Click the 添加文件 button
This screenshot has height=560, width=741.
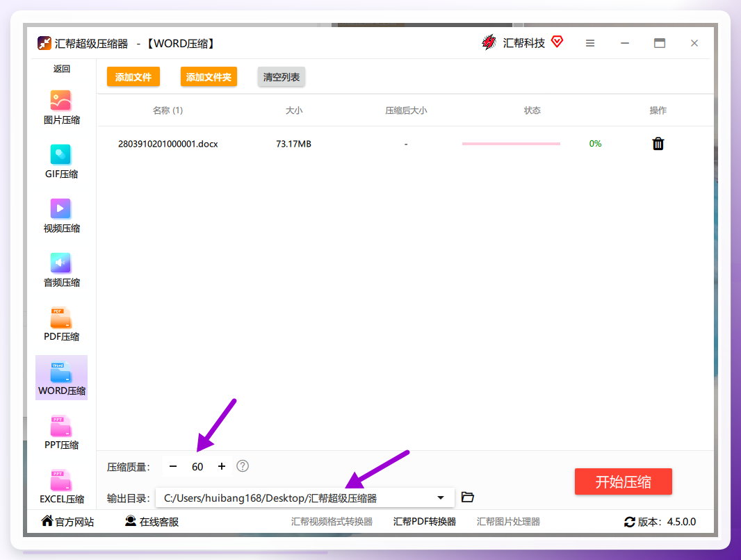click(x=133, y=77)
